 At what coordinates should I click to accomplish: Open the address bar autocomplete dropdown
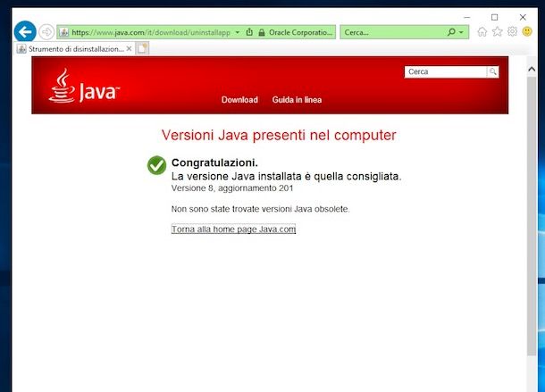pyautogui.click(x=238, y=32)
